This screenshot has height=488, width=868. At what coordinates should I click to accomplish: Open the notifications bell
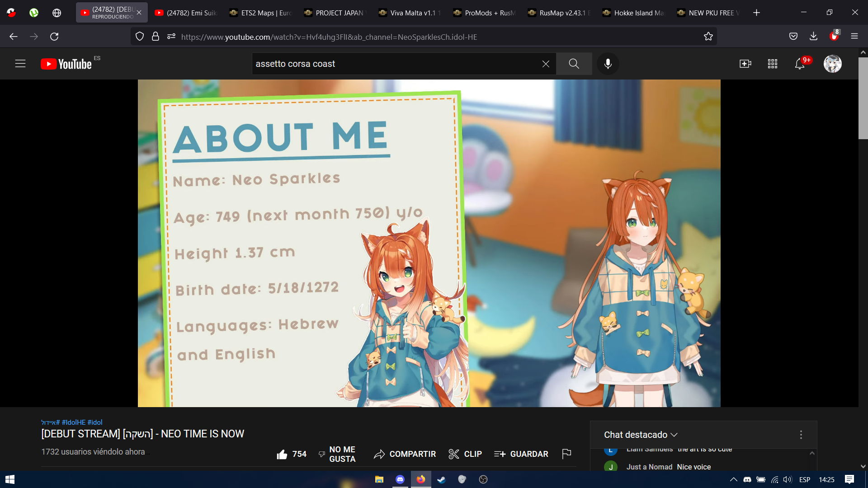pyautogui.click(x=799, y=64)
